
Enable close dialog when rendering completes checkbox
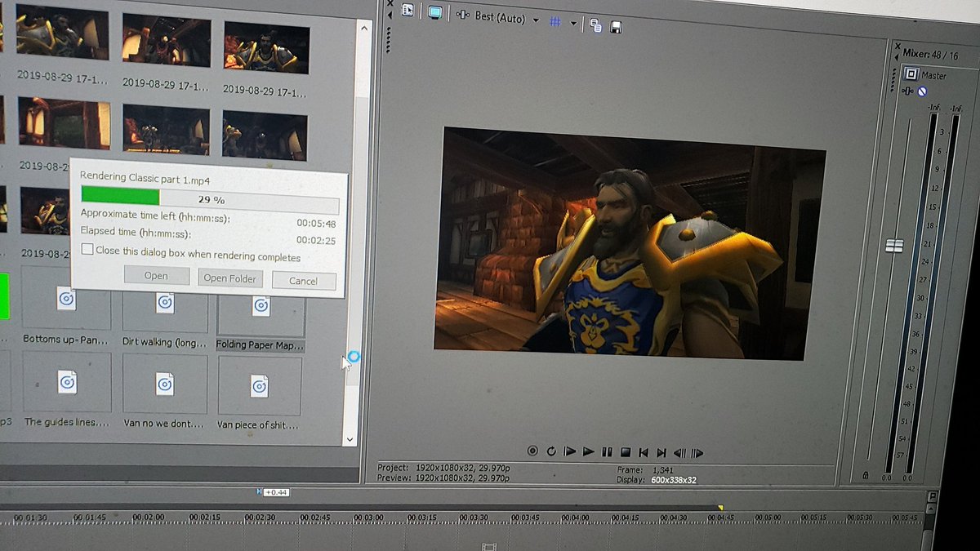coord(87,249)
